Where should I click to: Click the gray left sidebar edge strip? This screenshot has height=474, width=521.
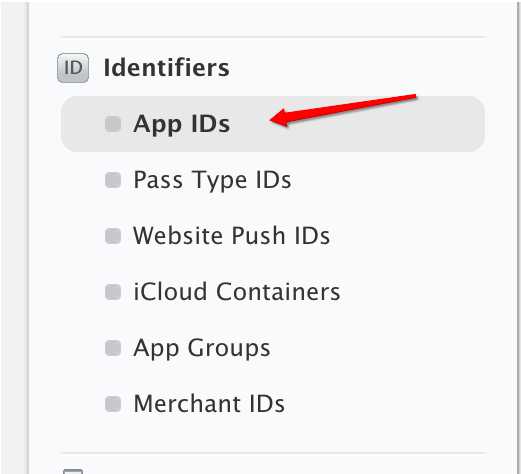(x=15, y=237)
